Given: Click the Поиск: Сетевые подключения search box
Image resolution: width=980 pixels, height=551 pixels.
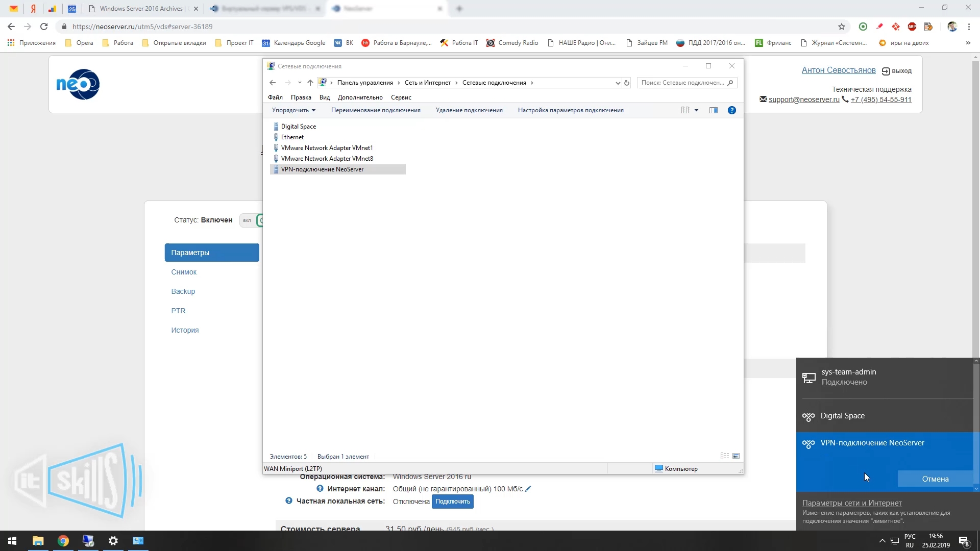Looking at the screenshot, I should (x=687, y=83).
